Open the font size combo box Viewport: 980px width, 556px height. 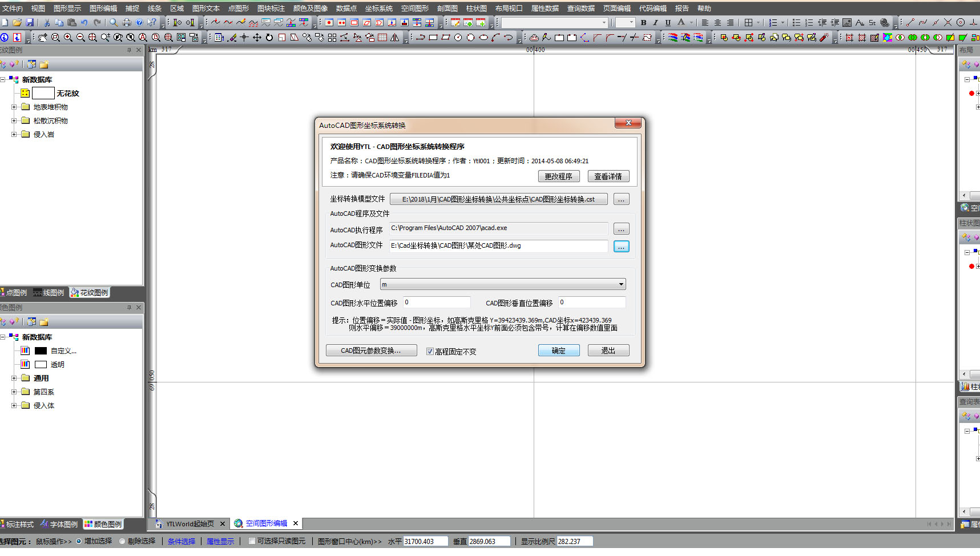tap(625, 23)
